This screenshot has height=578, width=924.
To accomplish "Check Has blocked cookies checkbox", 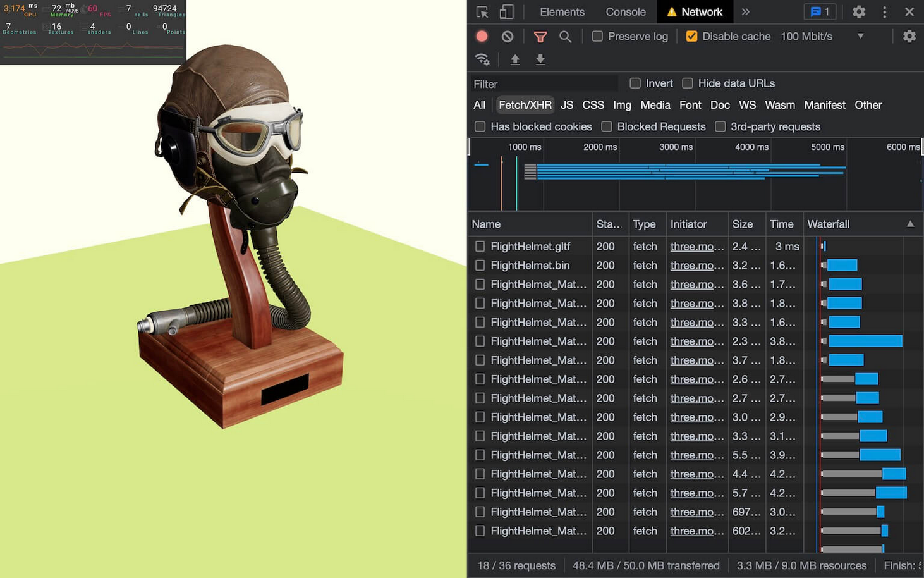I will 480,126.
